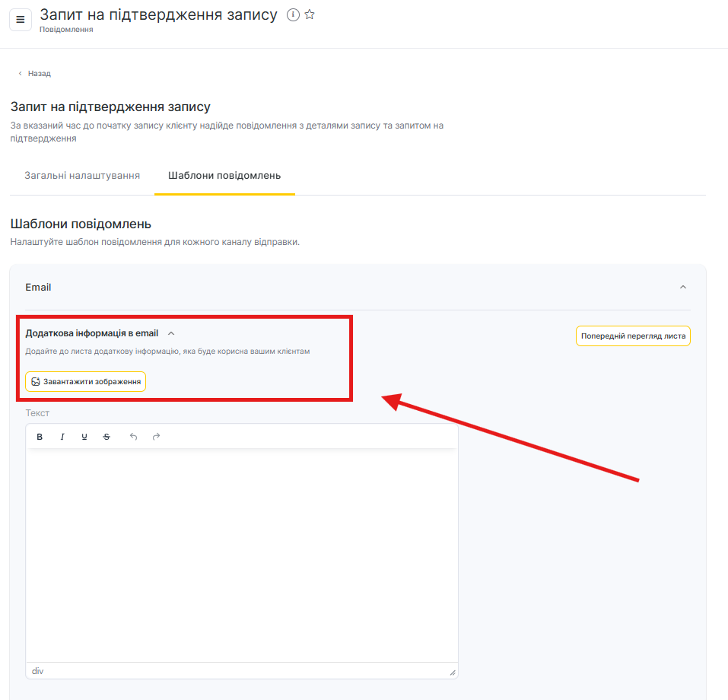The image size is (728, 700).
Task: Click the Повідомлення breadcrumb under the title
Action: point(66,29)
